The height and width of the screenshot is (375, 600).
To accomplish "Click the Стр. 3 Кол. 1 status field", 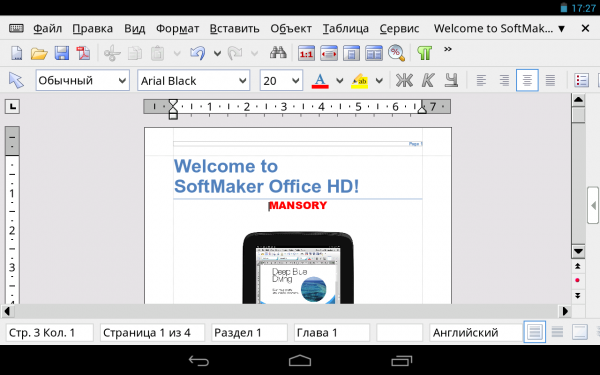I will point(50,333).
